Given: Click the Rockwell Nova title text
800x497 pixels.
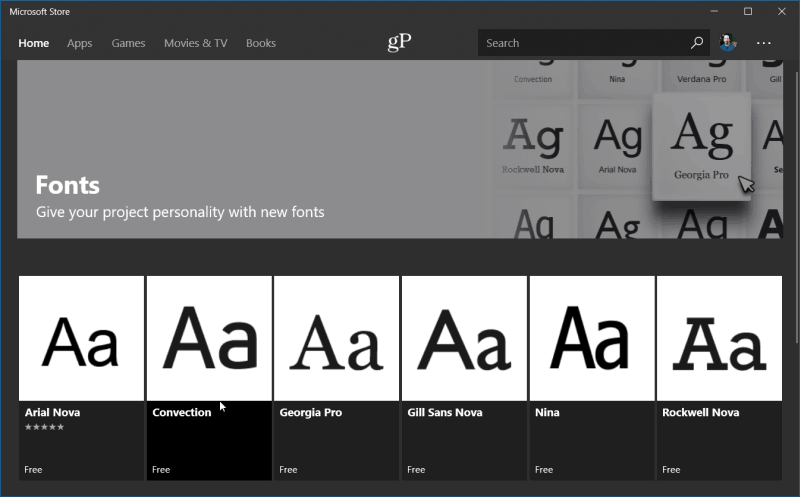Looking at the screenshot, I should tap(701, 412).
